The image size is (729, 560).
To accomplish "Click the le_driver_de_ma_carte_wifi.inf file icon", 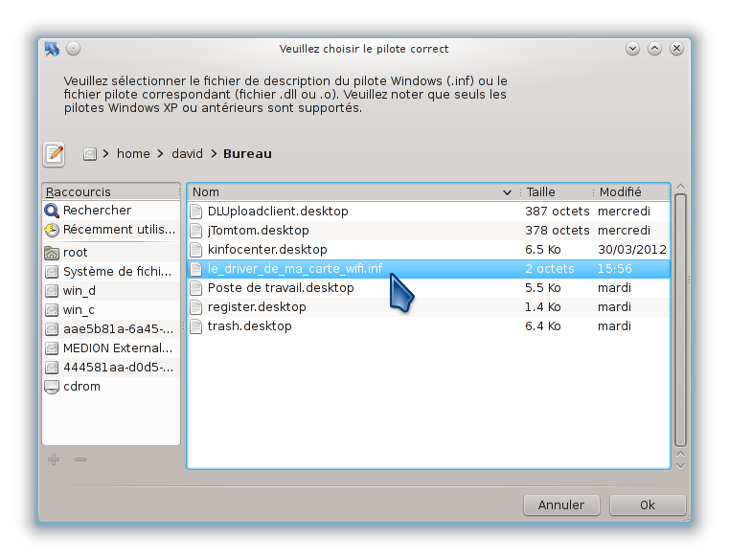I will pos(196,269).
